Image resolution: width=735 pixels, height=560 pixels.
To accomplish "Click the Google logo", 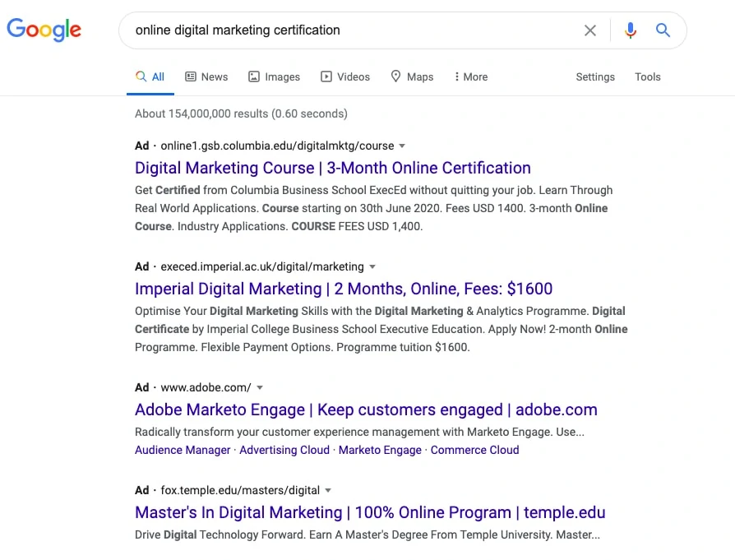I will point(44,30).
